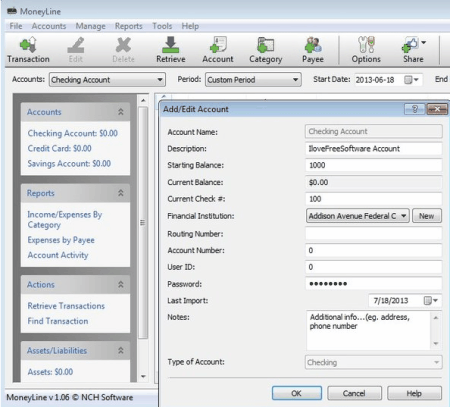This screenshot has height=407, width=450.
Task: Click the sidebar scrollbar down arrow
Action: (143, 377)
